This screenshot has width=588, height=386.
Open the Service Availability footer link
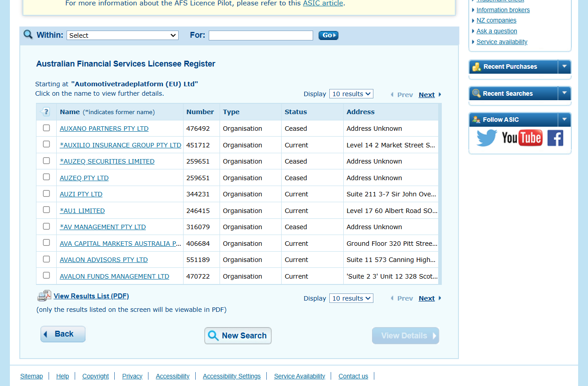300,376
